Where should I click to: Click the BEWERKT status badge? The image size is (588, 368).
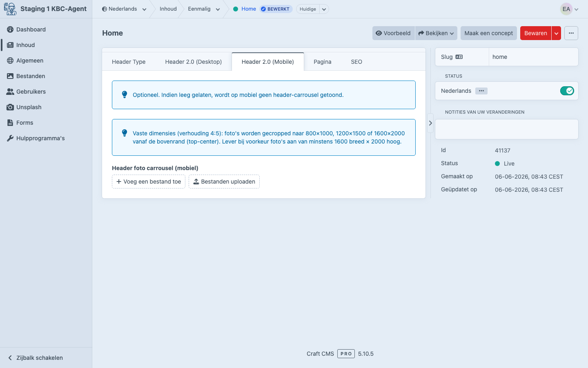(x=276, y=9)
